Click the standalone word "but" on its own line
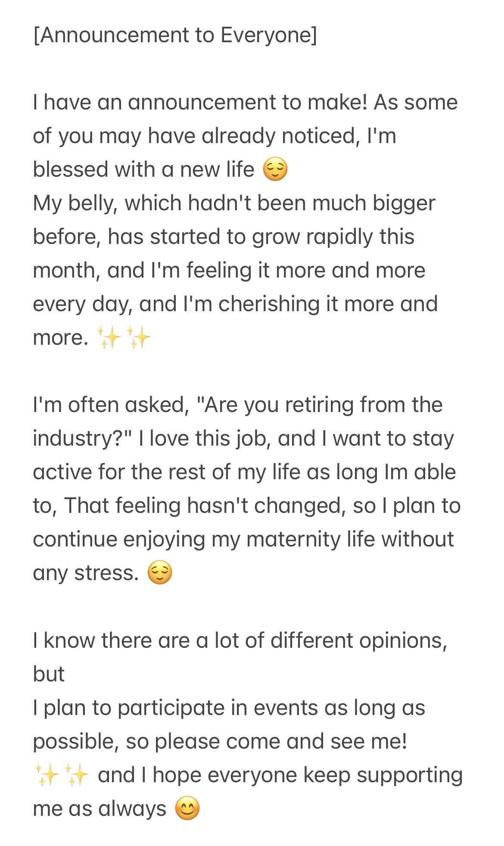The height and width of the screenshot is (846, 504). pos(49,674)
